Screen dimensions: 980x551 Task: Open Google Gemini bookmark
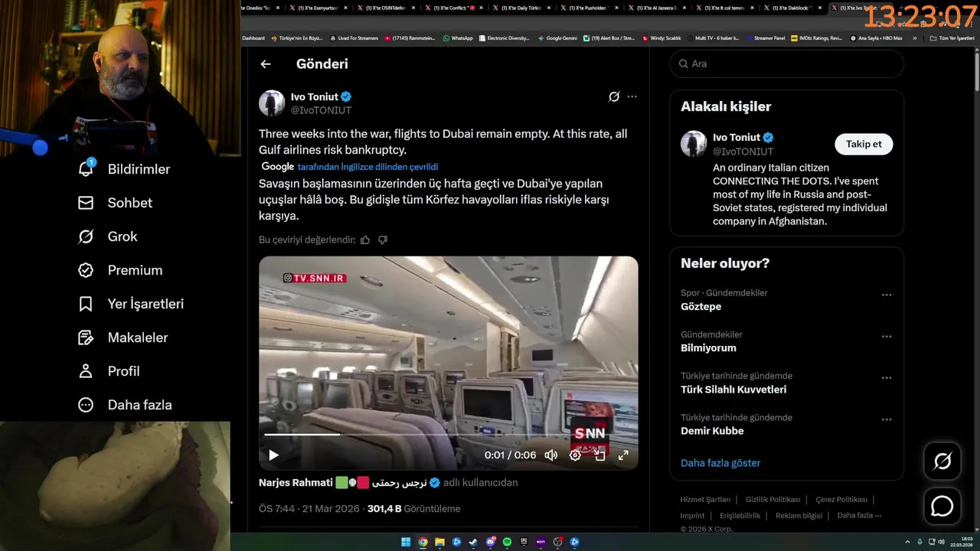tap(557, 37)
